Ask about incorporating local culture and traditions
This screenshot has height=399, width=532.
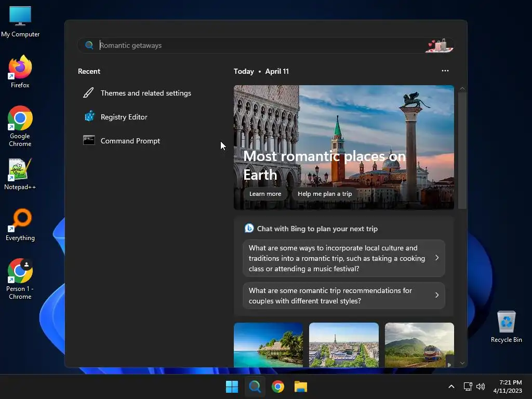click(x=344, y=258)
